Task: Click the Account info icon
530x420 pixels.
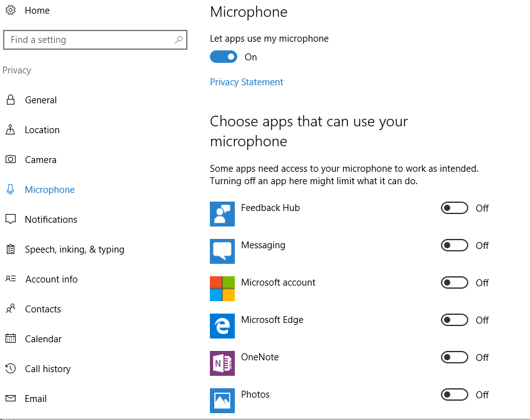Action: pyautogui.click(x=11, y=279)
